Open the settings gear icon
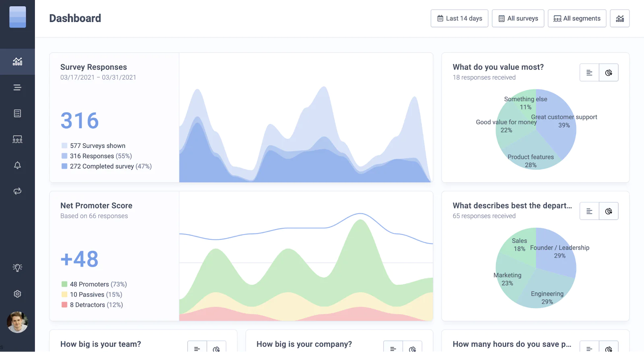 tap(17, 294)
